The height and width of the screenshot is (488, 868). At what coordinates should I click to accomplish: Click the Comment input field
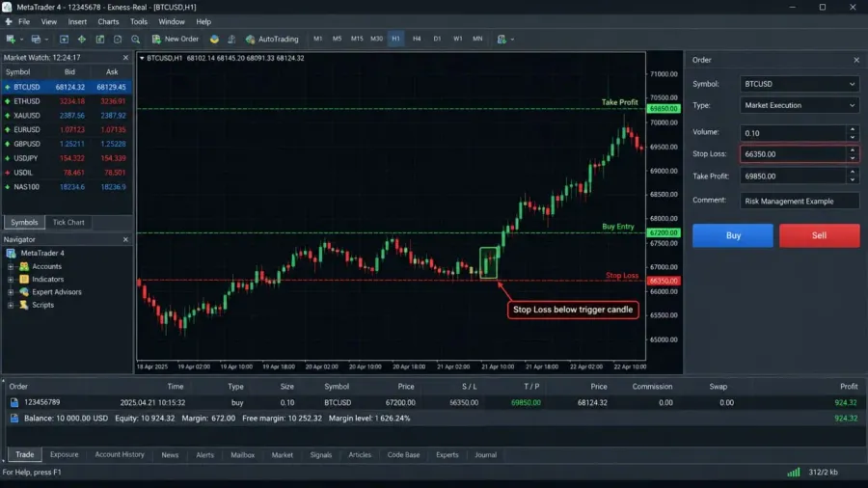[800, 201]
